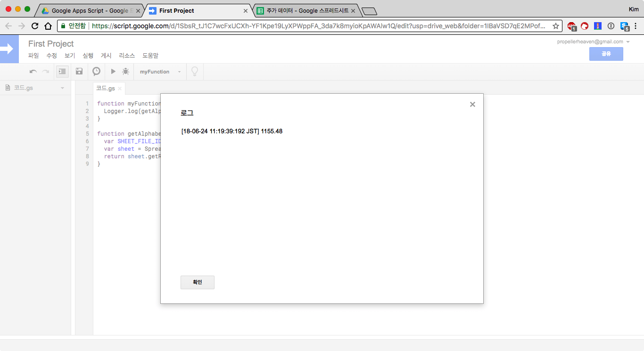The image size is (644, 351).
Task: Click the save floppy disk icon
Action: [x=79, y=72]
